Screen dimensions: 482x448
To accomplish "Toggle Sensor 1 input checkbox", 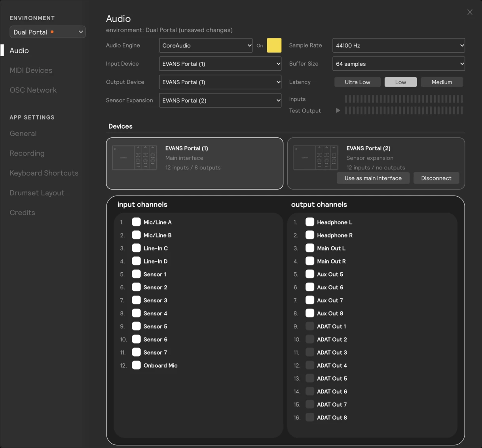I will click(x=136, y=274).
